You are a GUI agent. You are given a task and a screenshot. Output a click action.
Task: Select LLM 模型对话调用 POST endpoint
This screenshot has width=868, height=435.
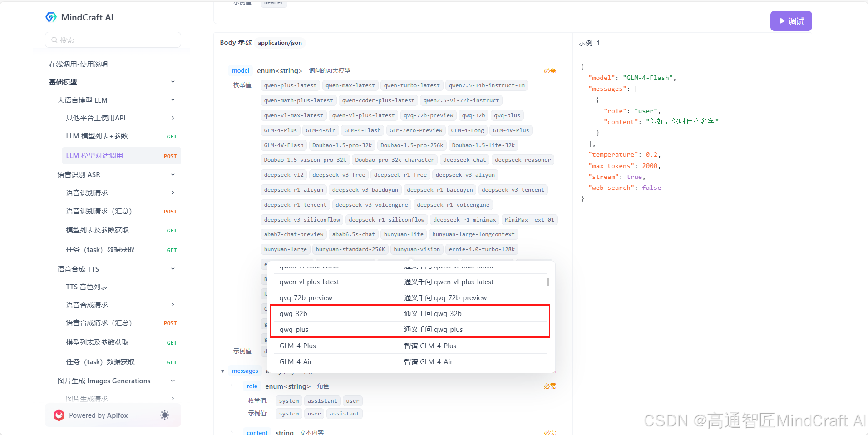121,156
